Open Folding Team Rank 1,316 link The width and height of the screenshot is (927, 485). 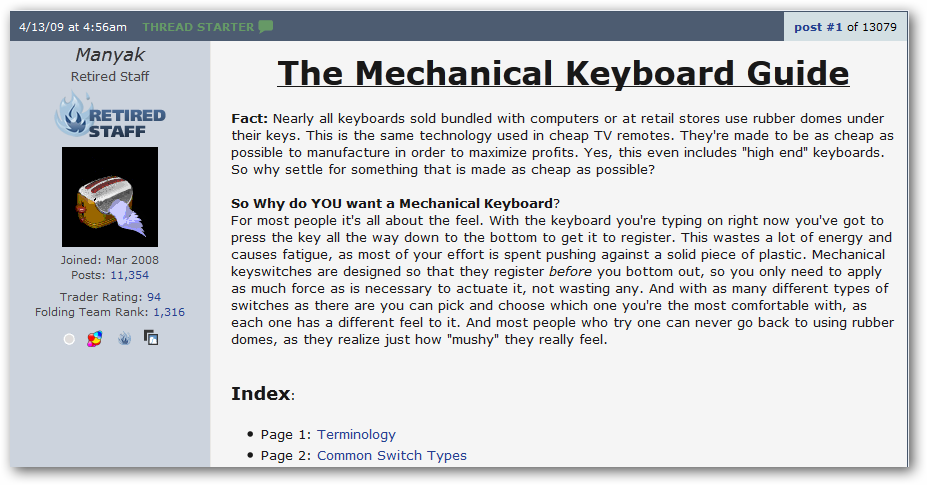pos(169,312)
